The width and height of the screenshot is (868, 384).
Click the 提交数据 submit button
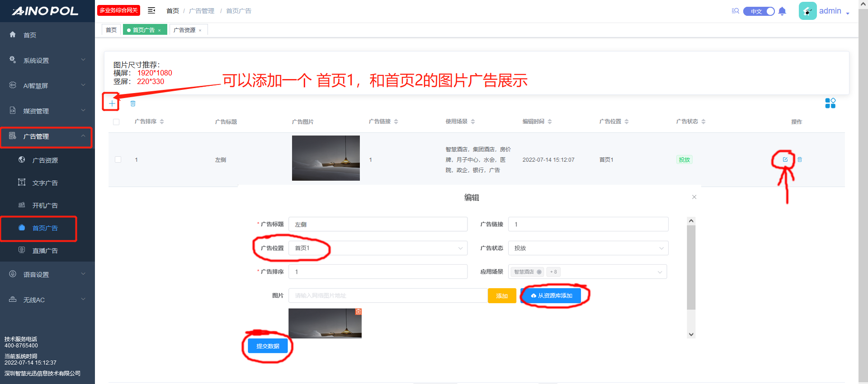point(268,346)
